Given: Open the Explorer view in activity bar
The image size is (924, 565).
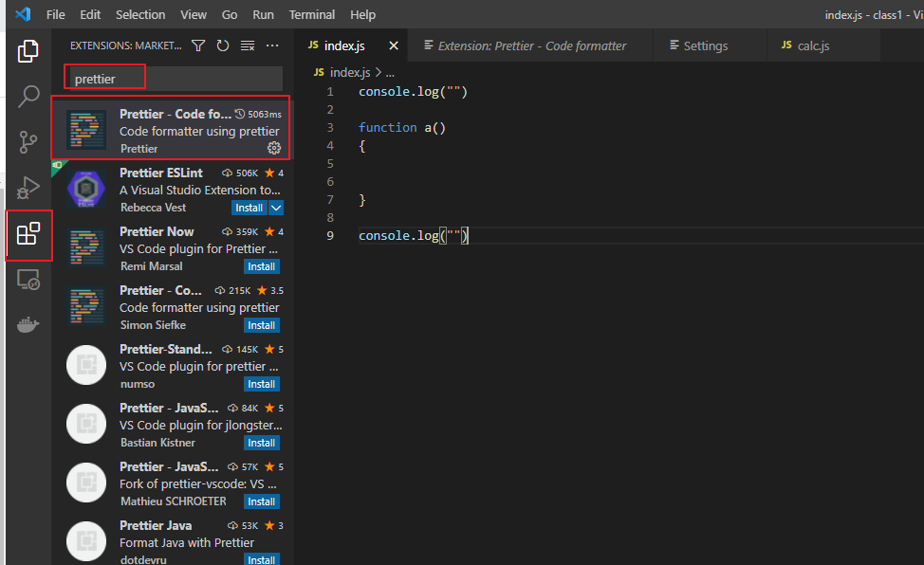Looking at the screenshot, I should point(28,51).
